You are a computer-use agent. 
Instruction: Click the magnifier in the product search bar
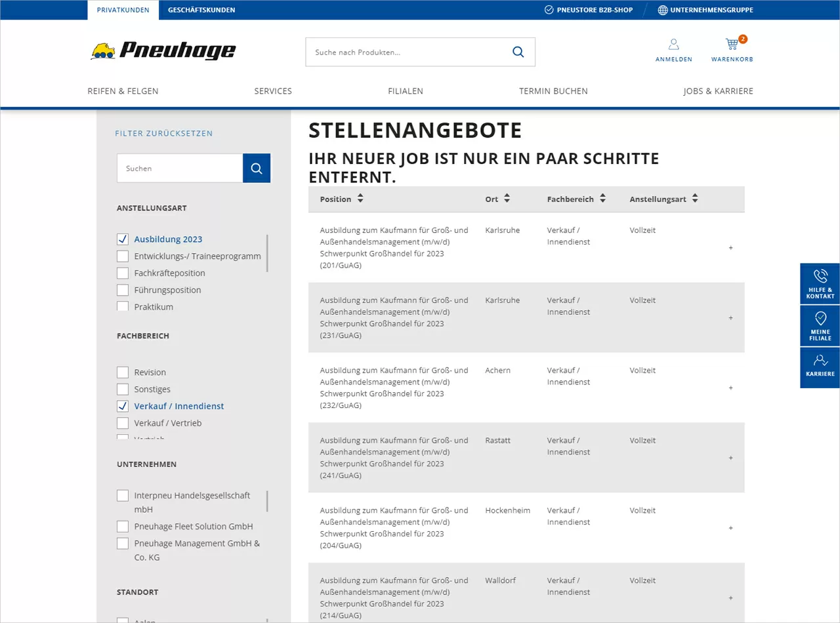518,52
